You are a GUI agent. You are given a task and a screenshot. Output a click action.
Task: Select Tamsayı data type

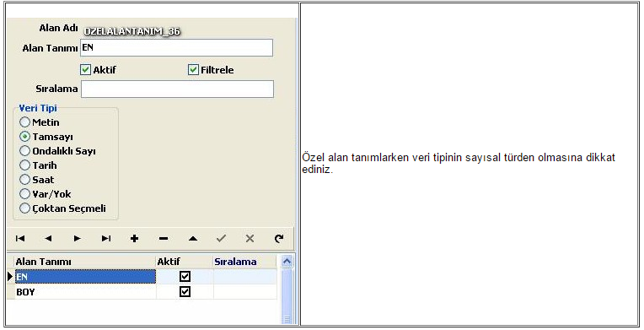(x=25, y=137)
